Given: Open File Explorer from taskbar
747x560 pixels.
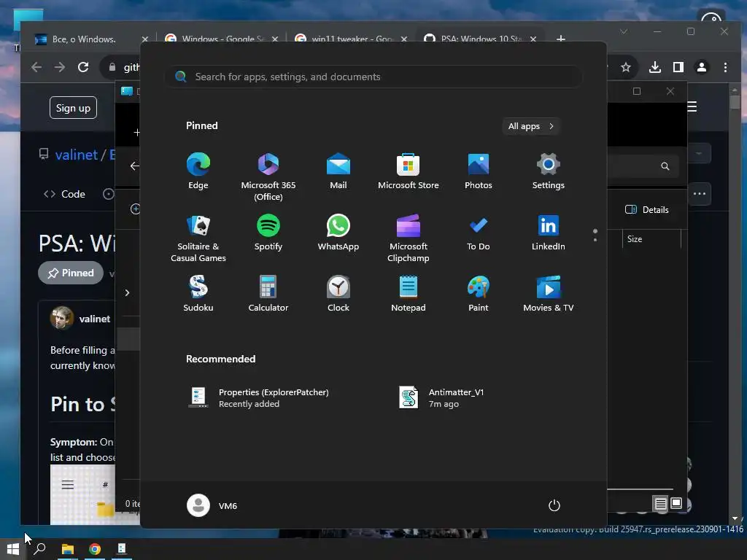Looking at the screenshot, I should coord(68,549).
